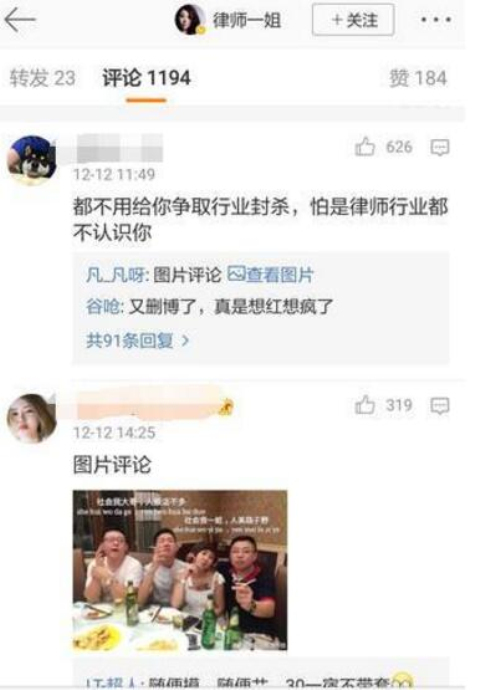Open 查看图片 link in reply
The height and width of the screenshot is (690, 500).
click(270, 275)
